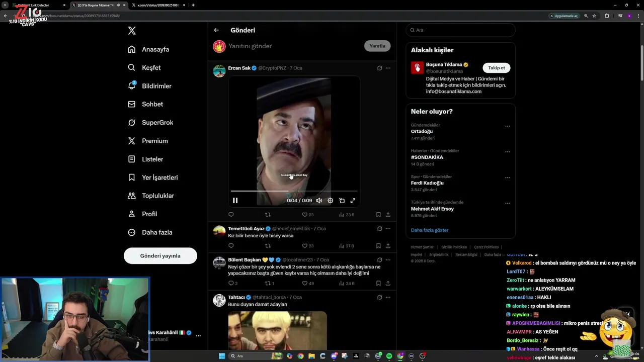Click the video progress bar
644x362 pixels.
point(294,191)
